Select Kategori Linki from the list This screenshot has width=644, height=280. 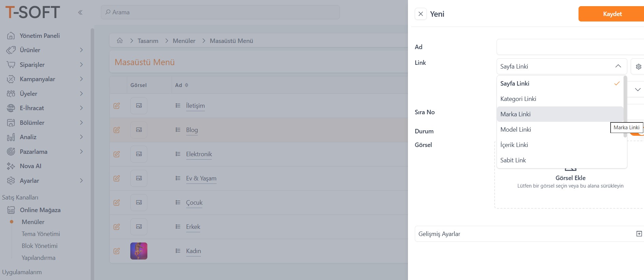[518, 99]
